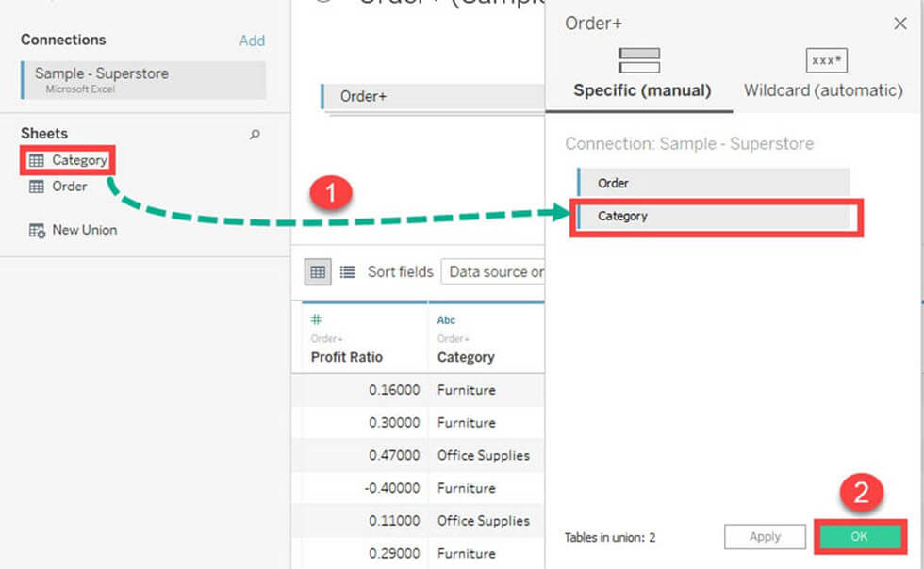
Task: Click the Order+ table on canvas
Action: 432,96
